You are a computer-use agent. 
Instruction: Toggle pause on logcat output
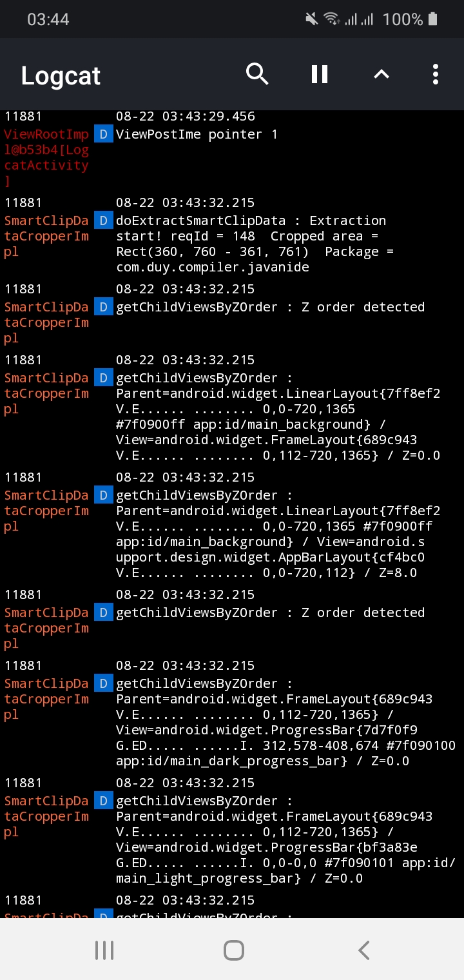point(319,74)
